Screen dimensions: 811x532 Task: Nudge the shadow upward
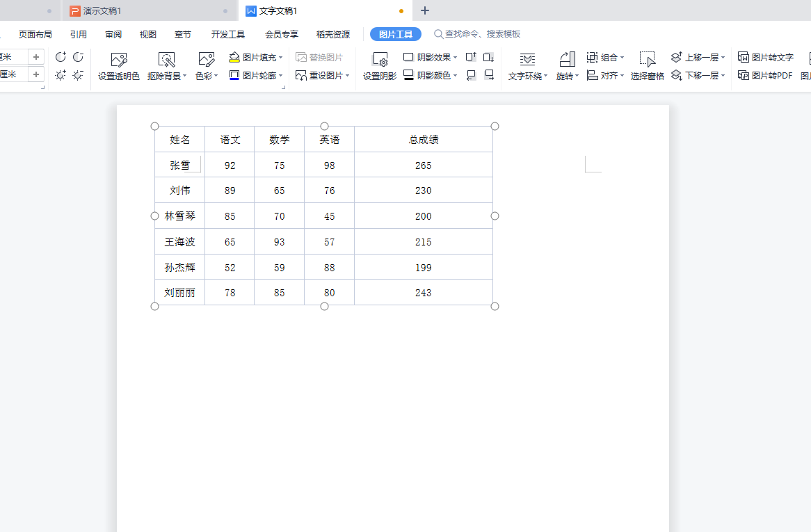tap(471, 57)
